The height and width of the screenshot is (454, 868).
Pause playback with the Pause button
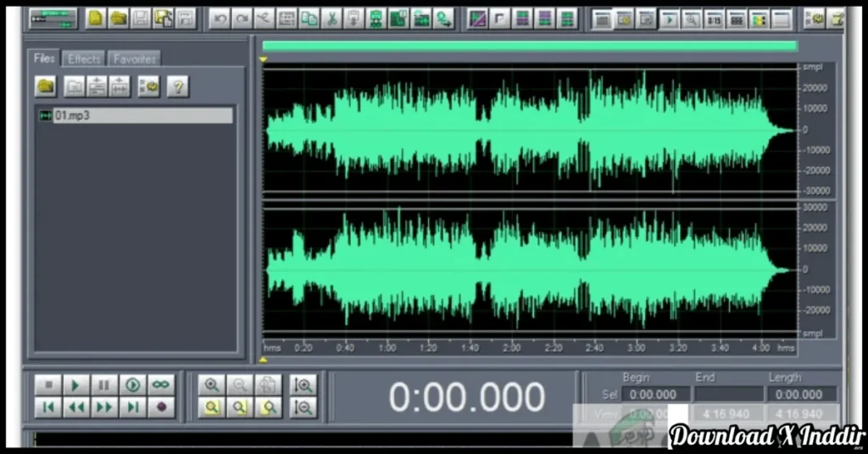(103, 385)
